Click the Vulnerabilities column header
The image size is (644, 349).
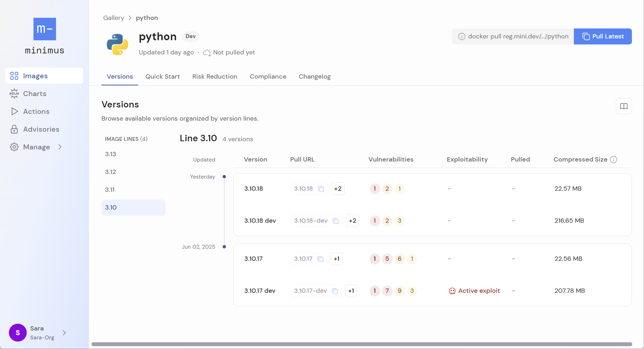tap(391, 159)
